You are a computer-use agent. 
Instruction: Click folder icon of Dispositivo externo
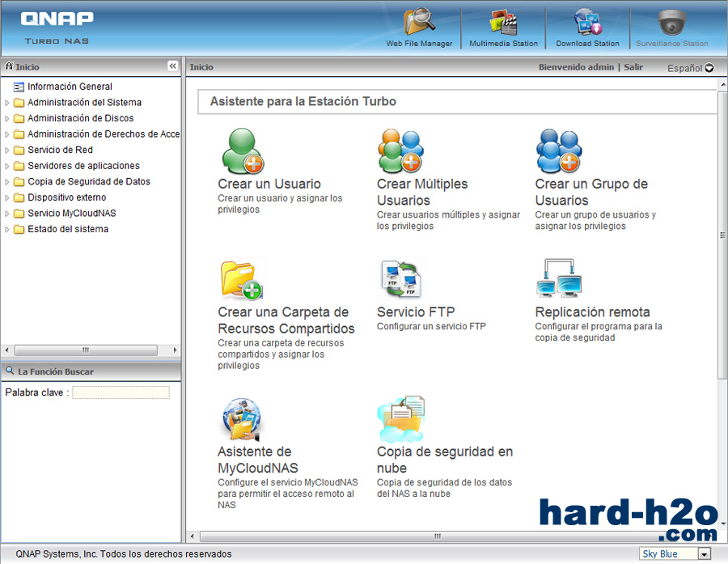coord(19,197)
